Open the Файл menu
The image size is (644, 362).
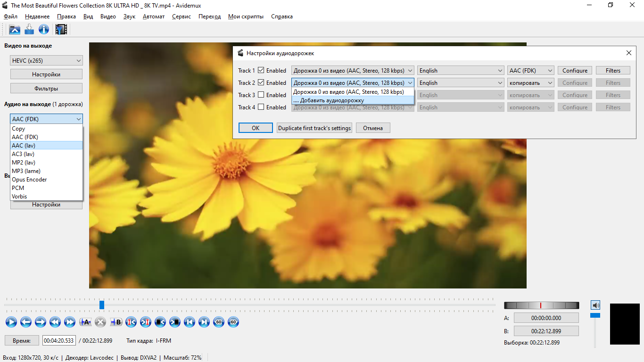(x=10, y=16)
